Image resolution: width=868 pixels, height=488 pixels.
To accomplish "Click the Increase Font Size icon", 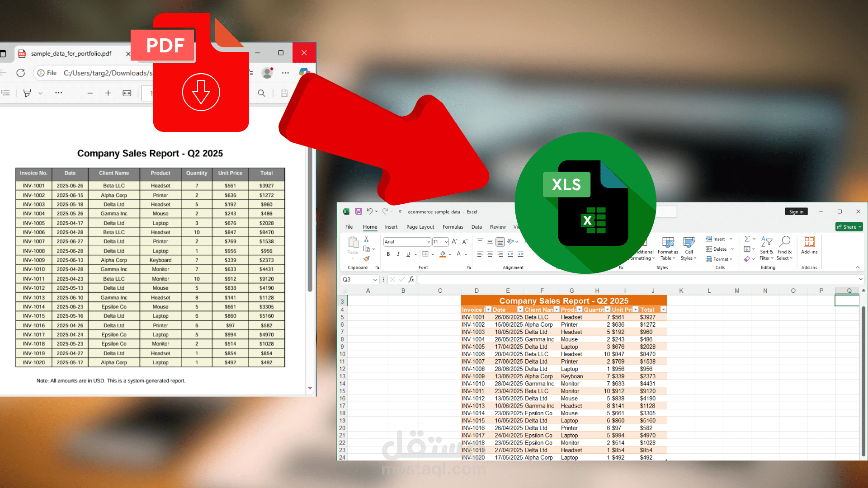I will tap(455, 242).
